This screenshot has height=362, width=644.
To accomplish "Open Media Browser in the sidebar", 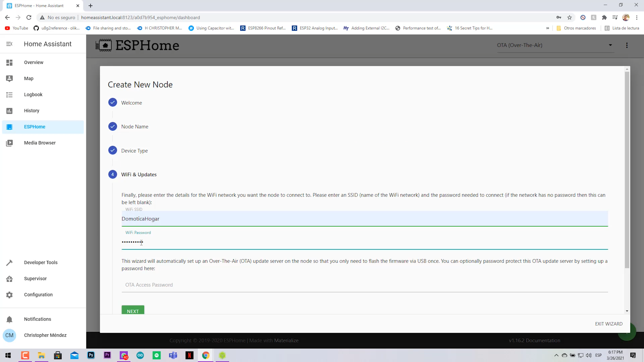I will (43, 143).
